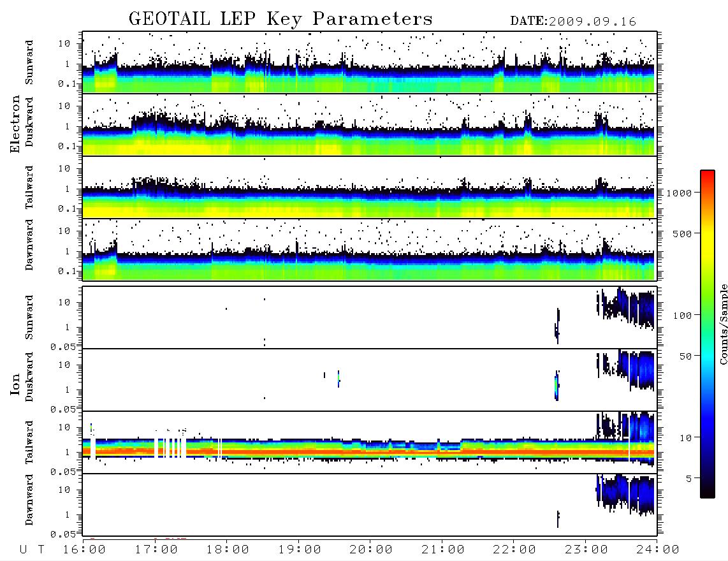Click the "100" colorbar tick label
This screenshot has height=561, width=728.
pyautogui.click(x=682, y=316)
